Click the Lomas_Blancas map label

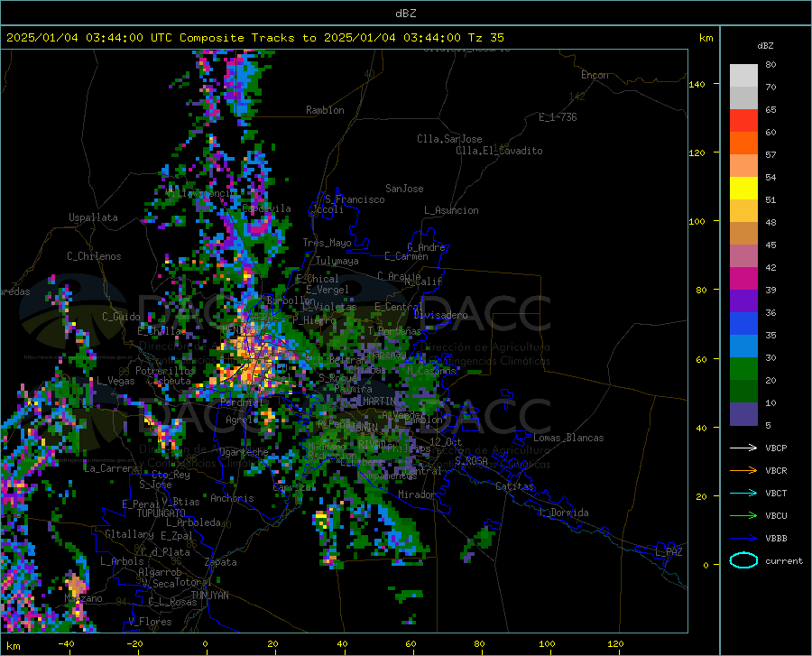tap(568, 438)
